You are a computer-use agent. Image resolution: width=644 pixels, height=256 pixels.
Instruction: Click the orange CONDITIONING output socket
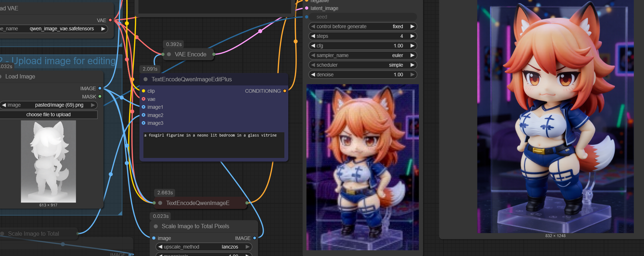(285, 91)
